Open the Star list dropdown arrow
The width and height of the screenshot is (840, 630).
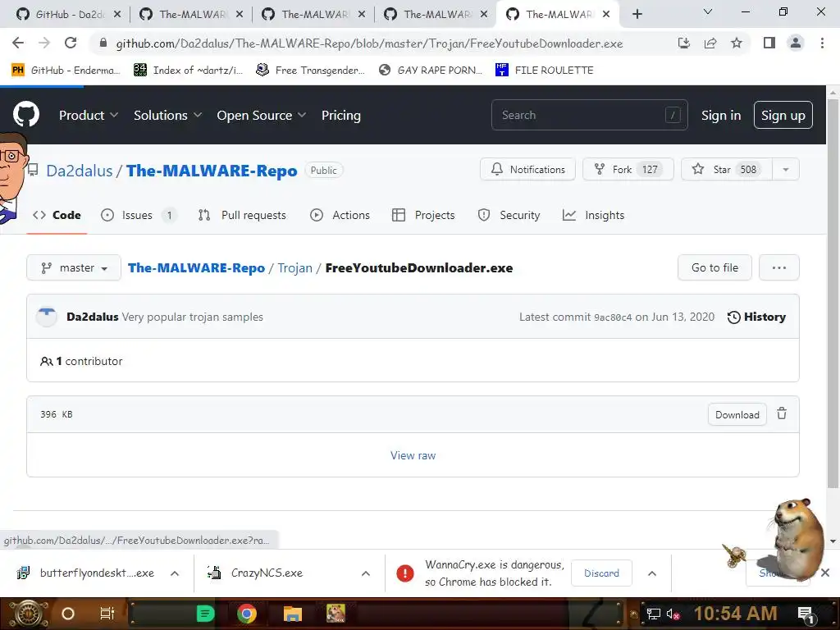(785, 169)
